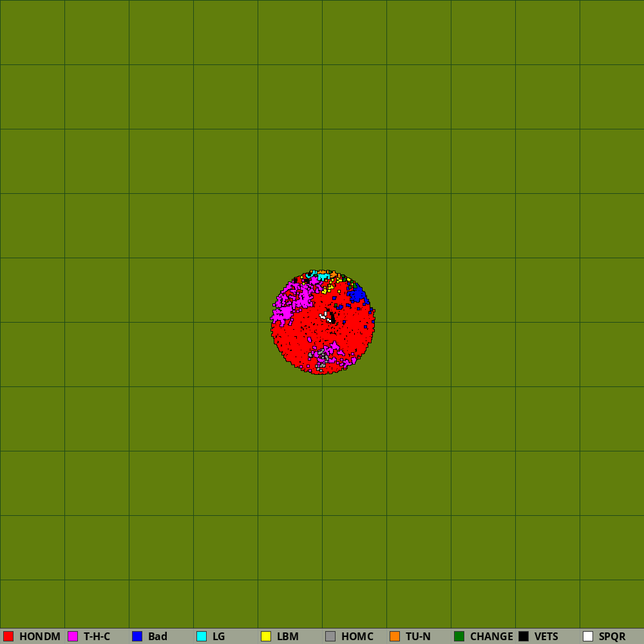Click the HONDM label text in legend
The height and width of the screenshot is (644, 644).
pos(40,636)
